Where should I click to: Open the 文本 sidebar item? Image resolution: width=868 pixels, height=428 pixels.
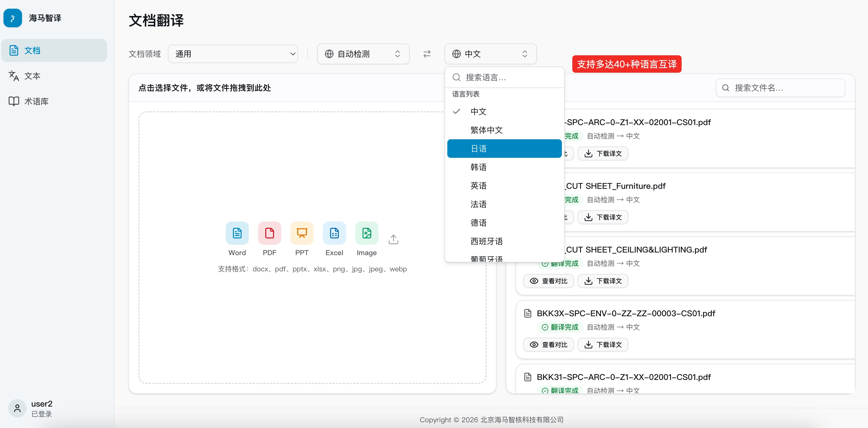coord(54,76)
